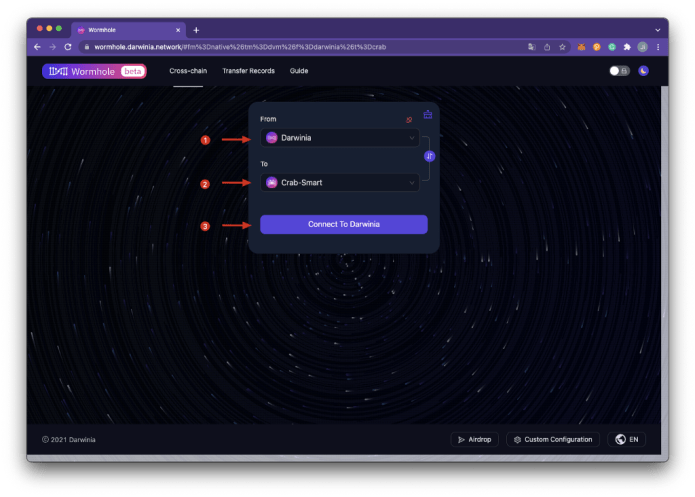Click the browser forward arrow
Viewport: 695px width, 497px height.
pyautogui.click(x=52, y=47)
